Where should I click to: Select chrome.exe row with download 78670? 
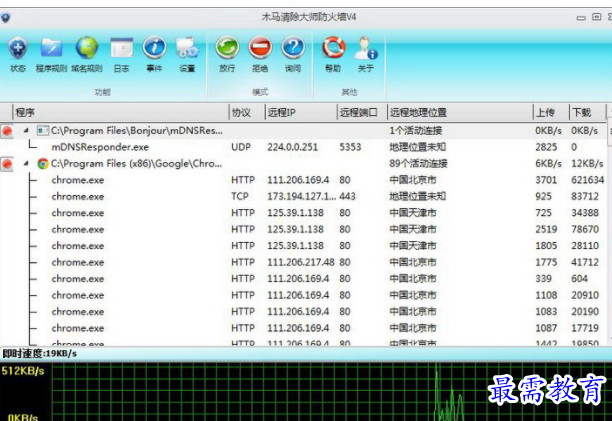(304, 229)
